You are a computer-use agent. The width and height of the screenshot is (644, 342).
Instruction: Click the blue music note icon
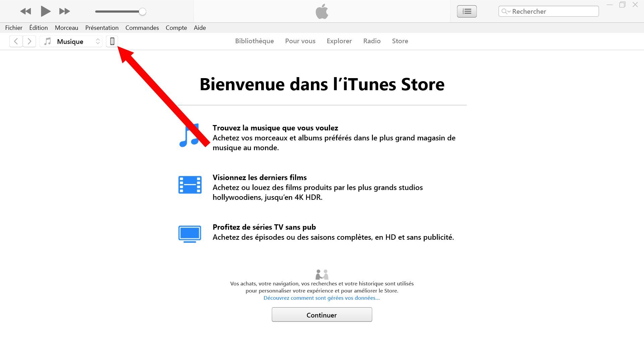[190, 135]
